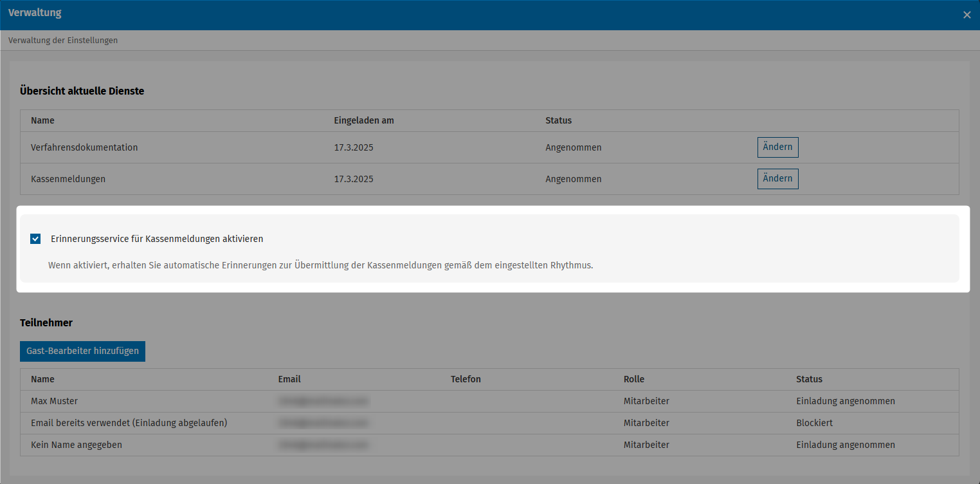The width and height of the screenshot is (980, 484).
Task: Click Einladung angenommen for 'Kein Name angegeben'
Action: [845, 445]
